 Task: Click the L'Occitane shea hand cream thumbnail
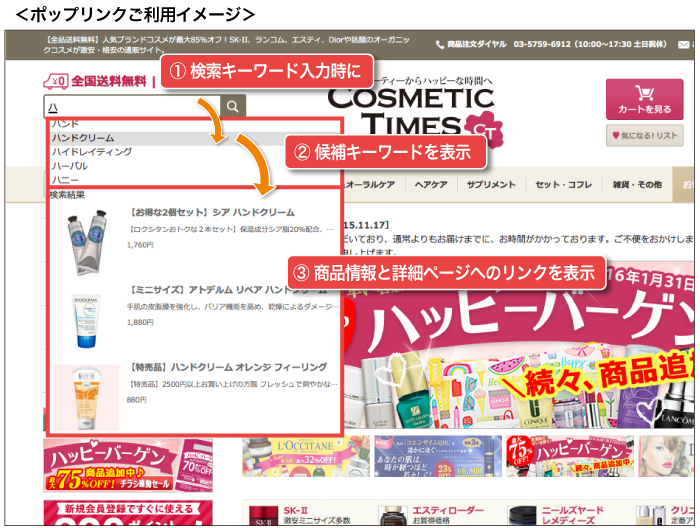click(x=87, y=241)
